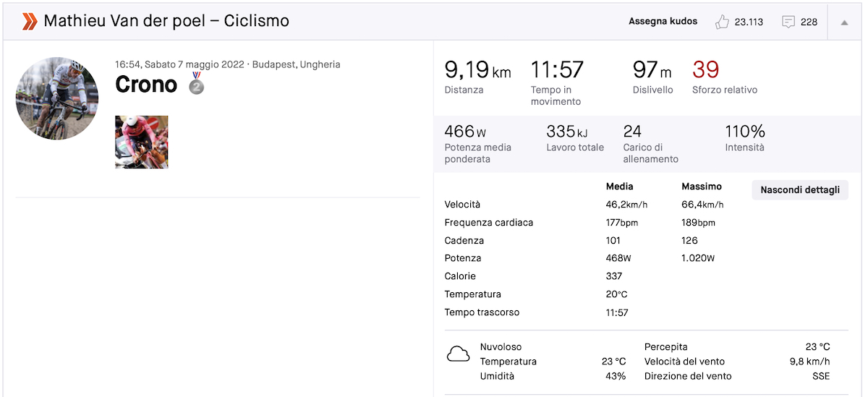Click the orange Strava chevron logo
This screenshot has width=868, height=397.
click(x=30, y=22)
